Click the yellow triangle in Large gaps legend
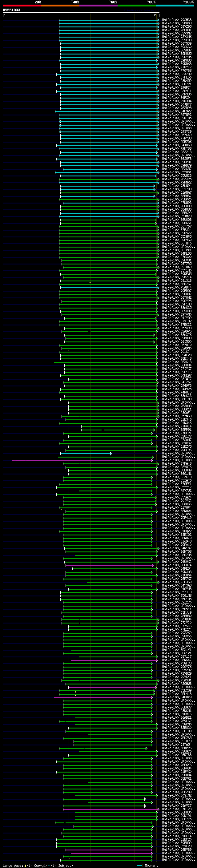Screen dimensions: 197x868 (x=25, y=865)
